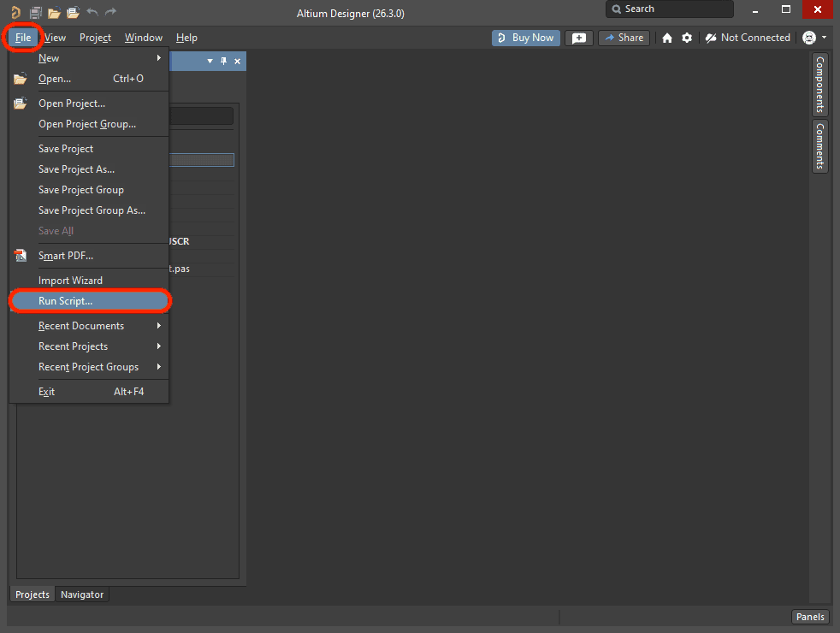Screen dimensions: 840x633
Task: Collapse the Projects panel dropdown arrow
Action: (210, 62)
